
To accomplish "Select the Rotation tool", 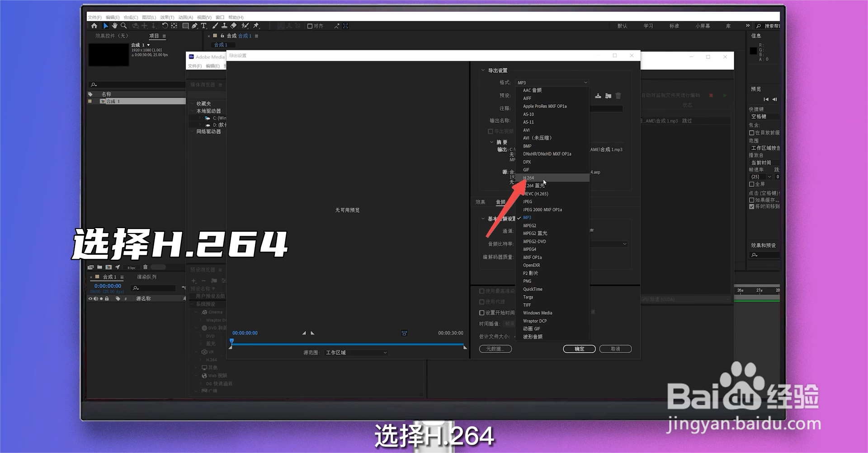I will pyautogui.click(x=165, y=26).
